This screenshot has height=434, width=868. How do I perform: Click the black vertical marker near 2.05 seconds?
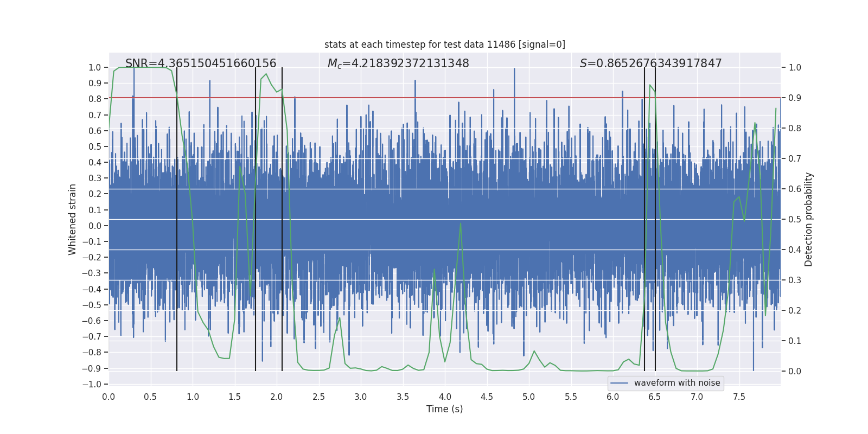coord(282,219)
